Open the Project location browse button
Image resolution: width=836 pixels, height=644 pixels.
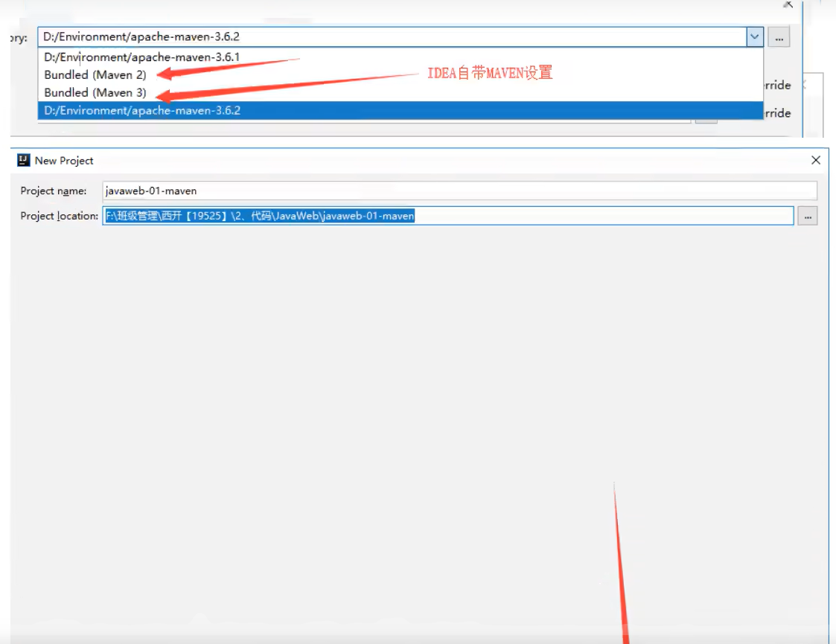click(x=808, y=217)
